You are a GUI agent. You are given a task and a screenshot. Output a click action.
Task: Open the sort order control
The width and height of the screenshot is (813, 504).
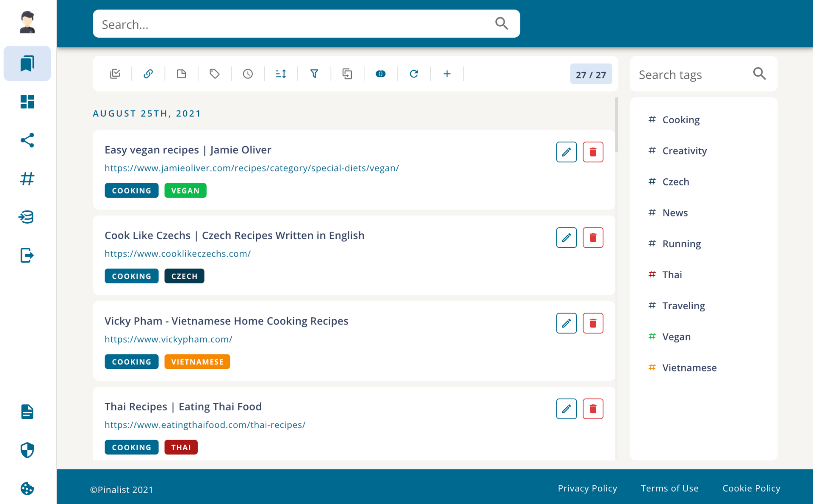click(x=280, y=74)
